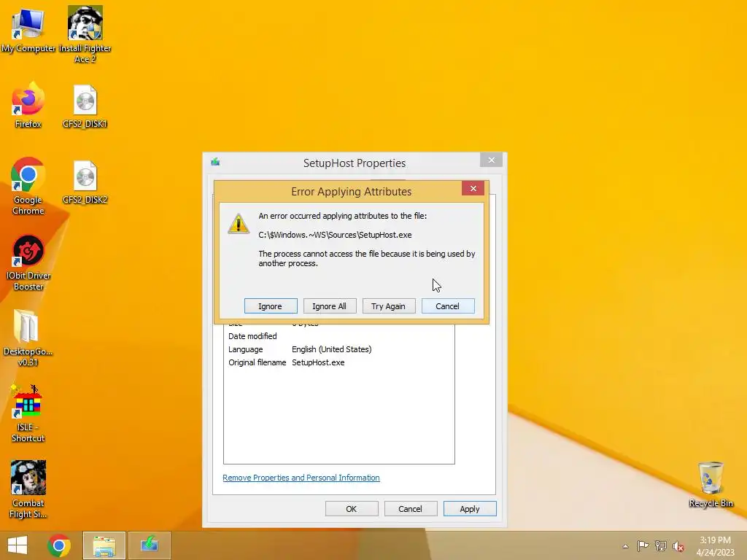Image resolution: width=747 pixels, height=560 pixels.
Task: Click the C:\$Windows.~WS\Sources\SetupHost.exe path text
Action: click(x=335, y=235)
